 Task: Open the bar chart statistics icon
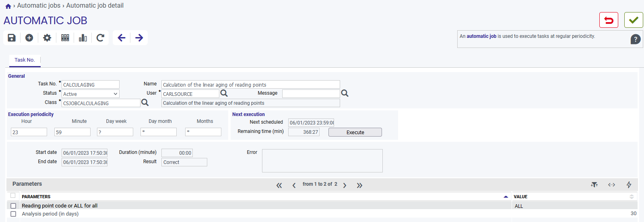pos(83,38)
